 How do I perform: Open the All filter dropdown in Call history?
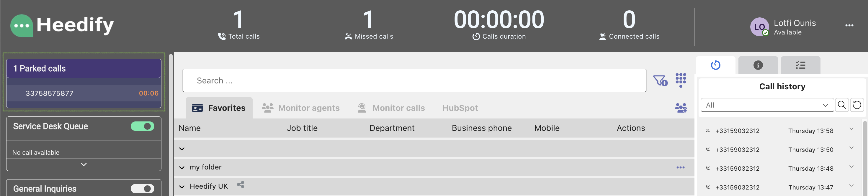click(767, 105)
